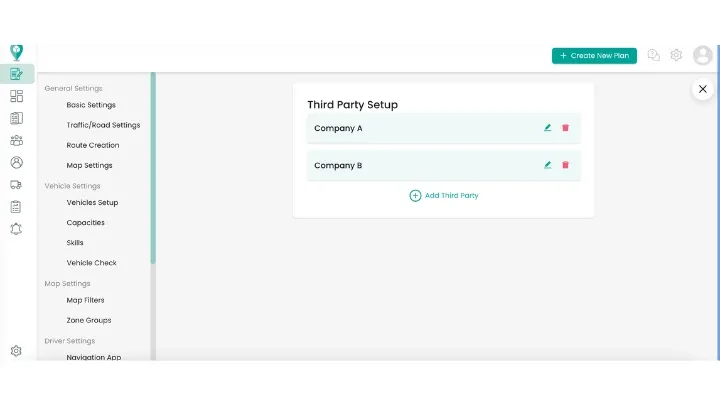The height and width of the screenshot is (405, 720).
Task: Click Create New Plan button
Action: click(x=594, y=56)
